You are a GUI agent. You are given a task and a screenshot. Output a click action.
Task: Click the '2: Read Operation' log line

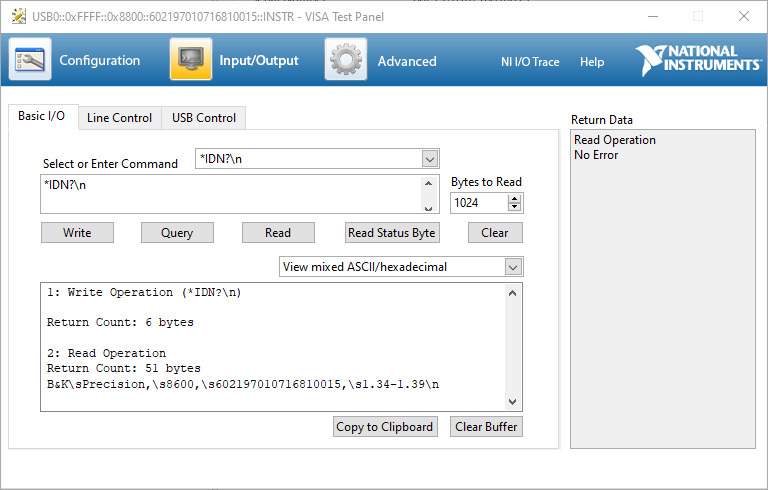[106, 353]
